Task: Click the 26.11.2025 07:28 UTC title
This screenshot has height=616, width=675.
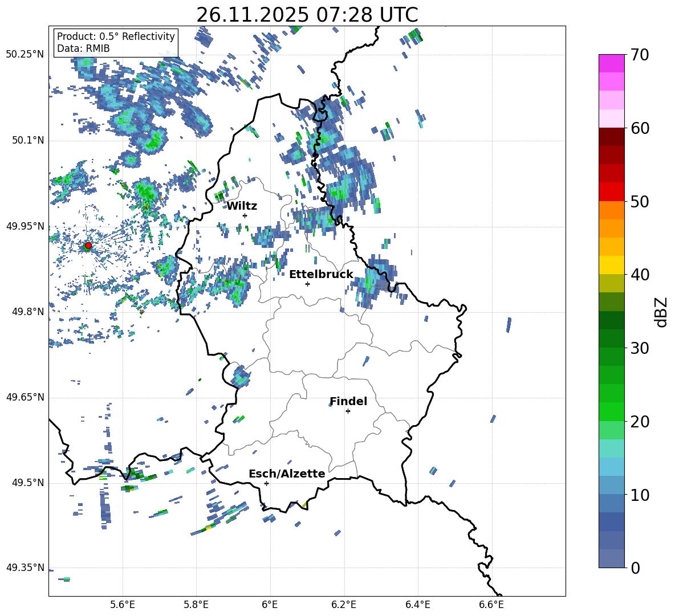Action: pyautogui.click(x=307, y=15)
